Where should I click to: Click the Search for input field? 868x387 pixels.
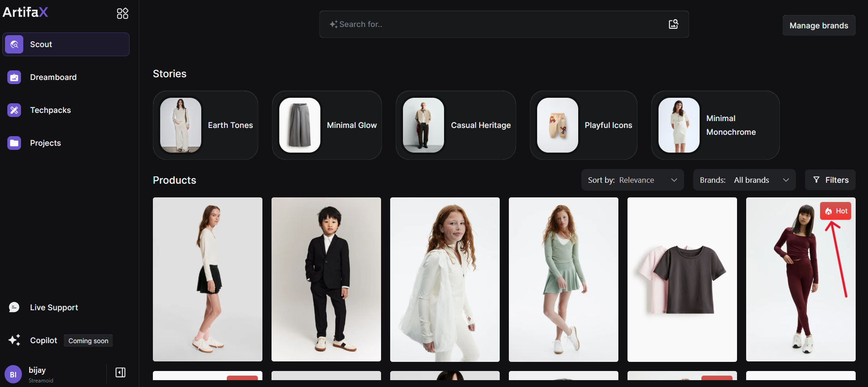(x=497, y=24)
